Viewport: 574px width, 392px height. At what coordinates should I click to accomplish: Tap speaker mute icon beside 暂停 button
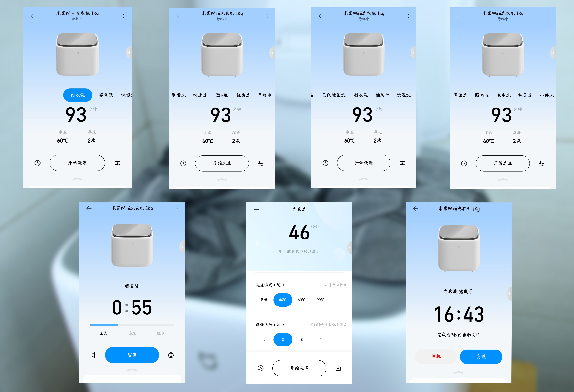click(93, 355)
